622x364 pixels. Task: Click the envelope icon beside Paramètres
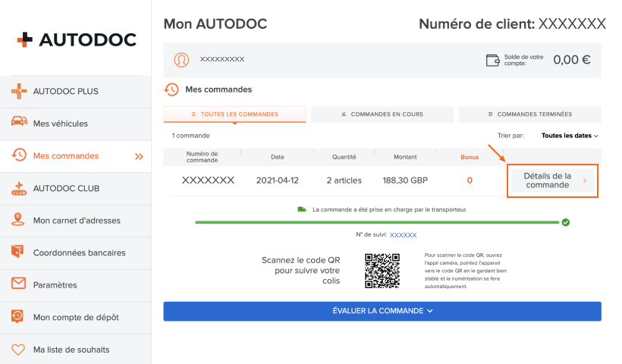tap(19, 284)
